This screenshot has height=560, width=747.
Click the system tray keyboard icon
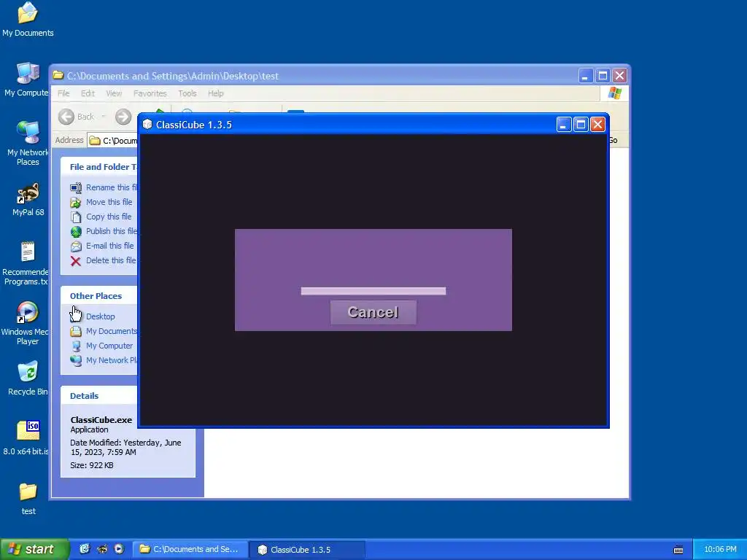click(x=678, y=550)
